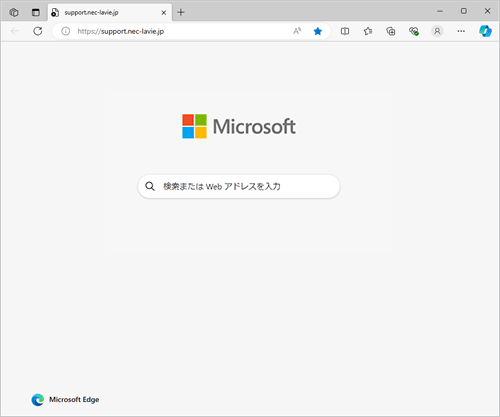The width and height of the screenshot is (500, 417).
Task: Close the support.nec-lavie.jp tab
Action: click(164, 13)
